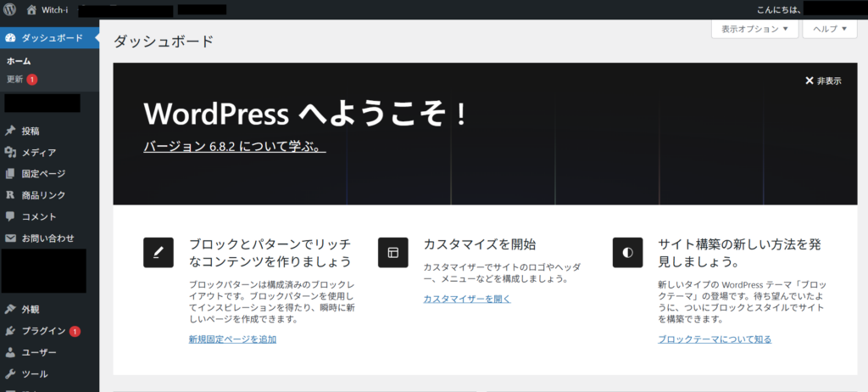Open the WordPress logo menu
This screenshot has height=392, width=868.
click(10, 9)
